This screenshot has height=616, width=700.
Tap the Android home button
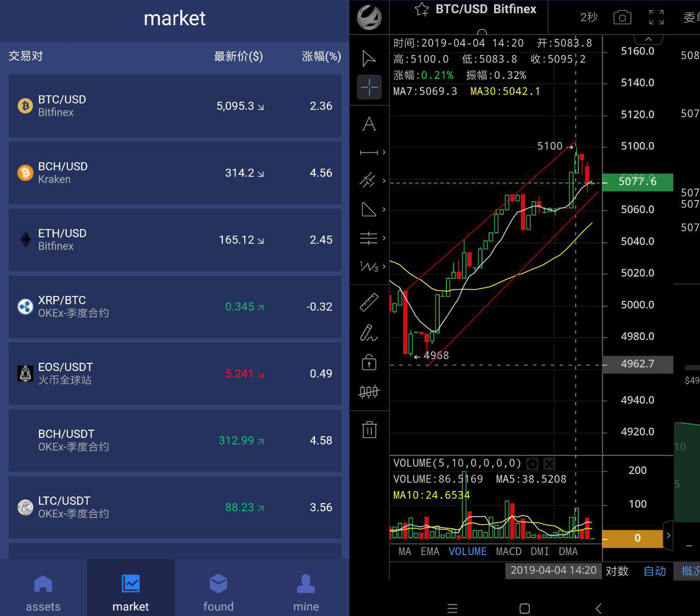pyautogui.click(x=525, y=608)
